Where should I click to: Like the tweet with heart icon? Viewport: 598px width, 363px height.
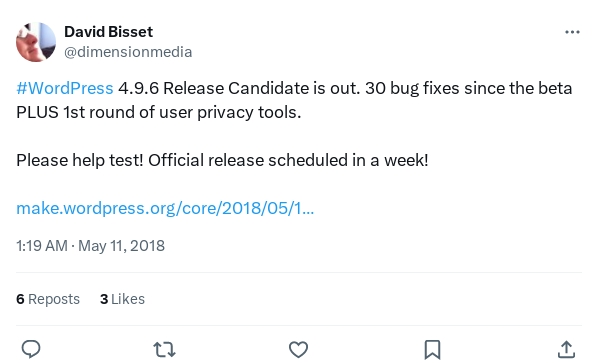[x=298, y=349]
